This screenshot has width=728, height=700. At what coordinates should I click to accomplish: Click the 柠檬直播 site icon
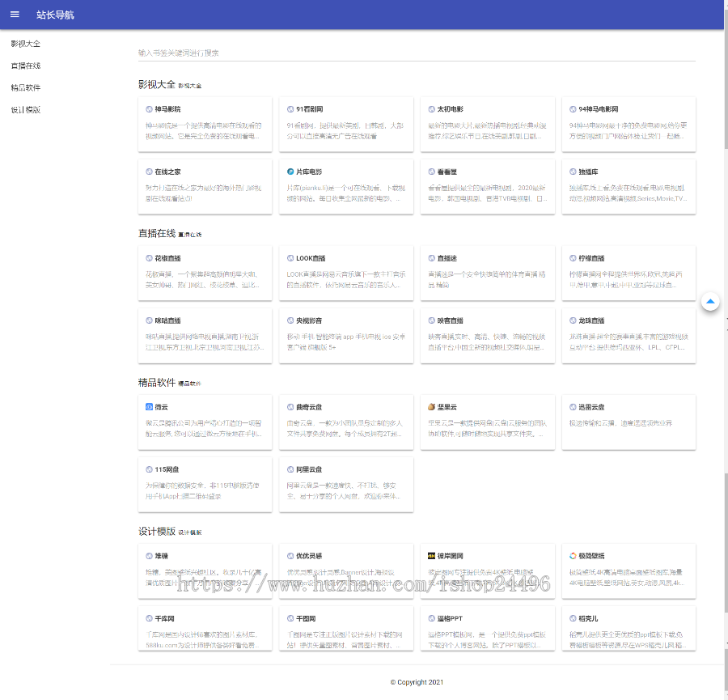pos(573,258)
